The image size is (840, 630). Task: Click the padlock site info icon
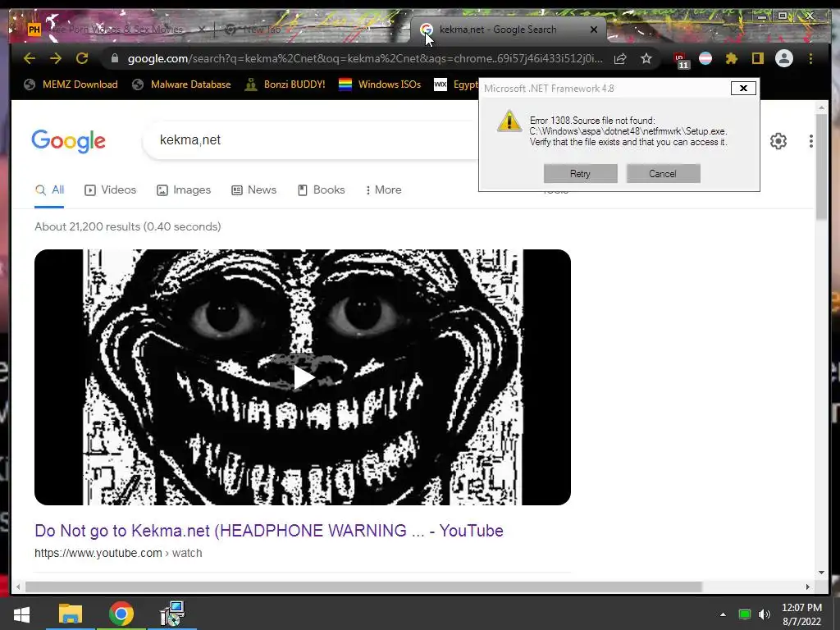(x=115, y=58)
